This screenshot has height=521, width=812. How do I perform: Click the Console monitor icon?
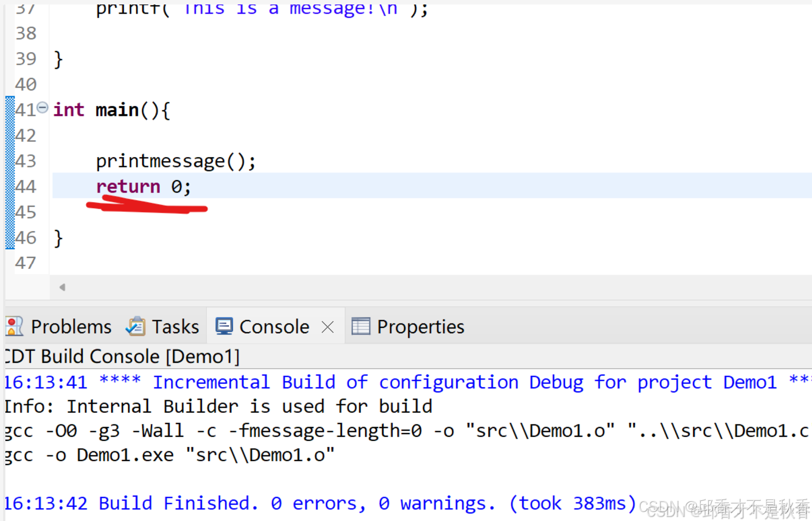coord(224,326)
